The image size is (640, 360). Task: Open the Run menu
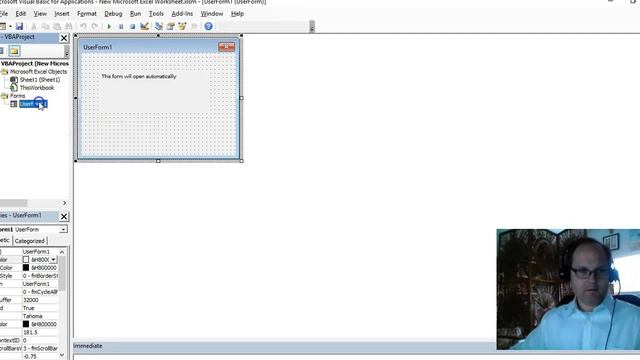coord(135,13)
